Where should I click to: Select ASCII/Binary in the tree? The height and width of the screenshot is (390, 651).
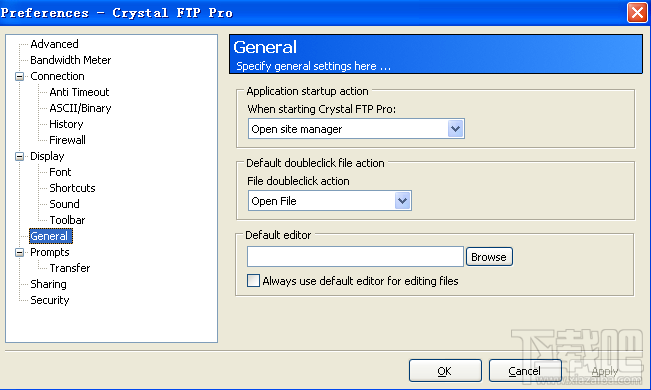tap(80, 108)
